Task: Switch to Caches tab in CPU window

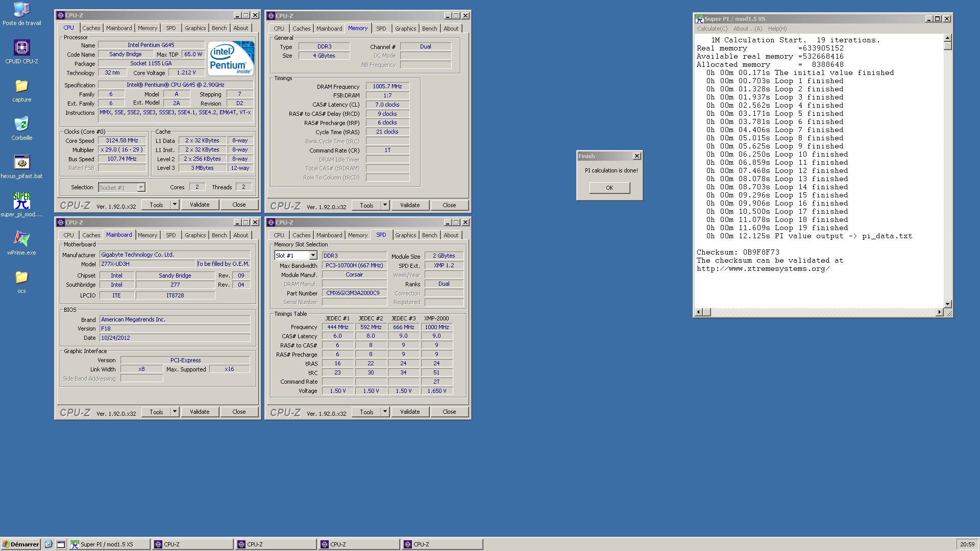Action: (91, 28)
